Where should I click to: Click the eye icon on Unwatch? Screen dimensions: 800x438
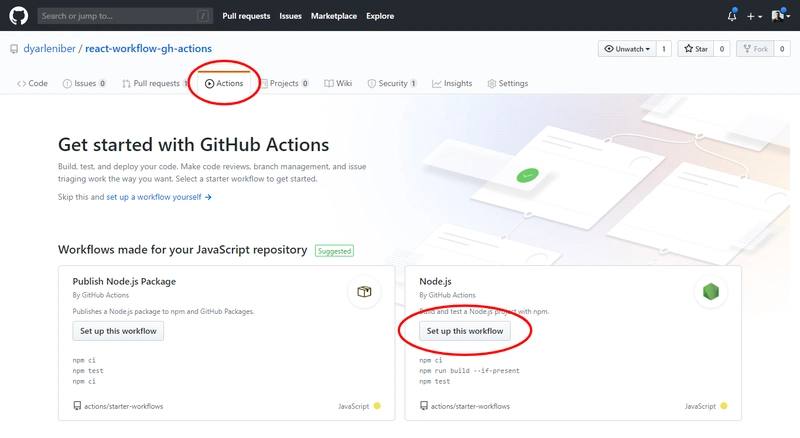point(609,49)
